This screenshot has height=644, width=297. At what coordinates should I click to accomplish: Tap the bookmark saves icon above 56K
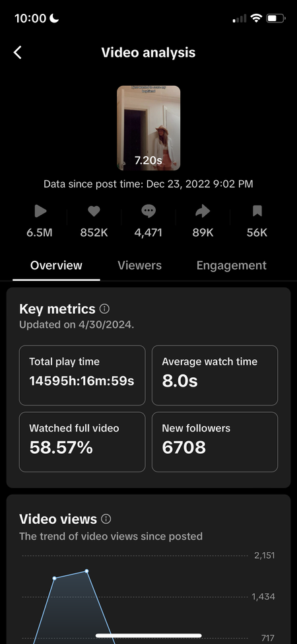257,211
